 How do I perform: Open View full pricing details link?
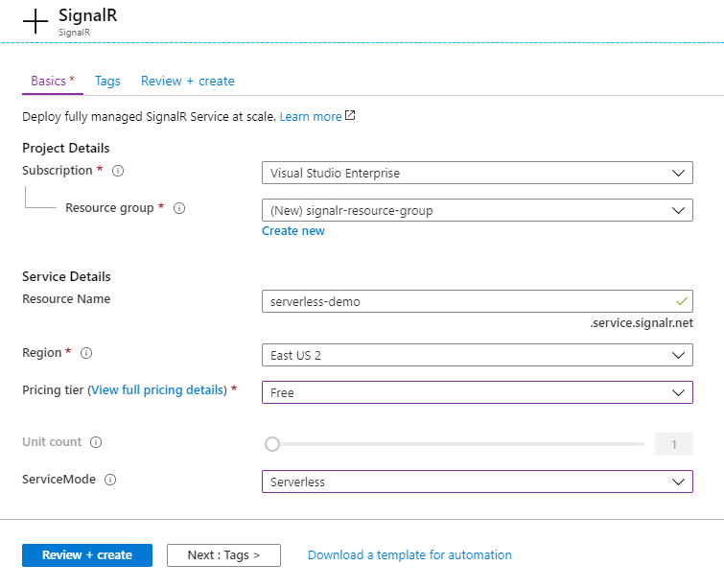157,390
